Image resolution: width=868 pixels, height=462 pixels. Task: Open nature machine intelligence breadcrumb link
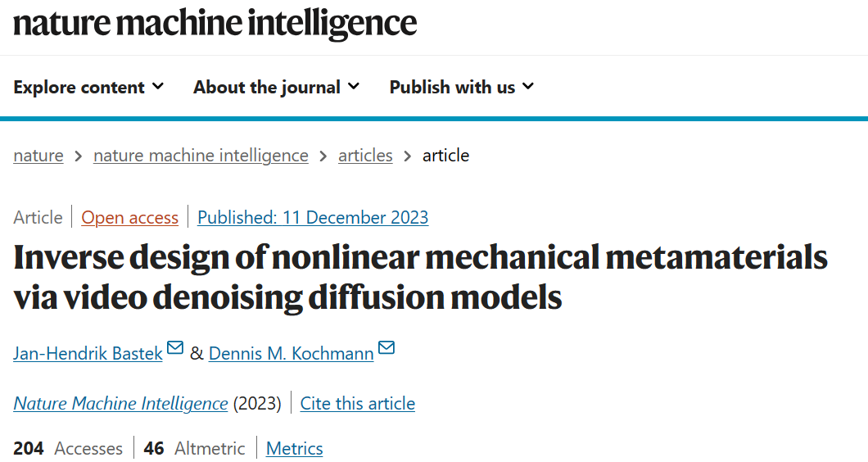click(x=201, y=156)
